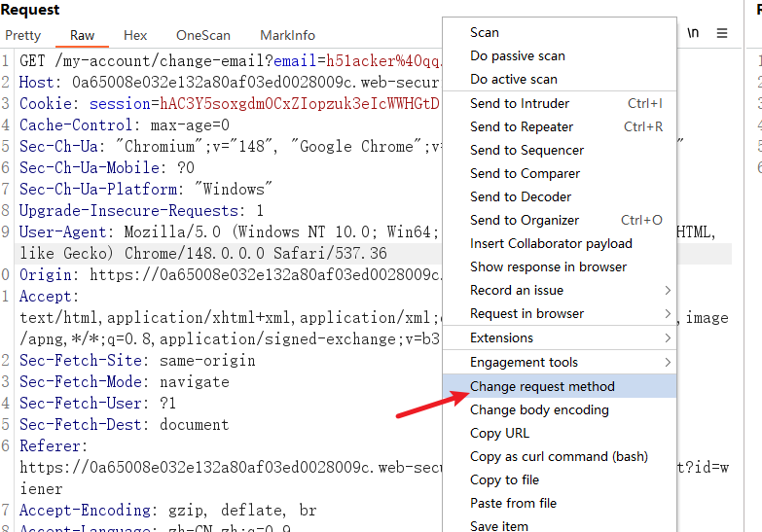Toggle the \n non-printable characters icon
This screenshot has width=762, height=532.
click(693, 32)
